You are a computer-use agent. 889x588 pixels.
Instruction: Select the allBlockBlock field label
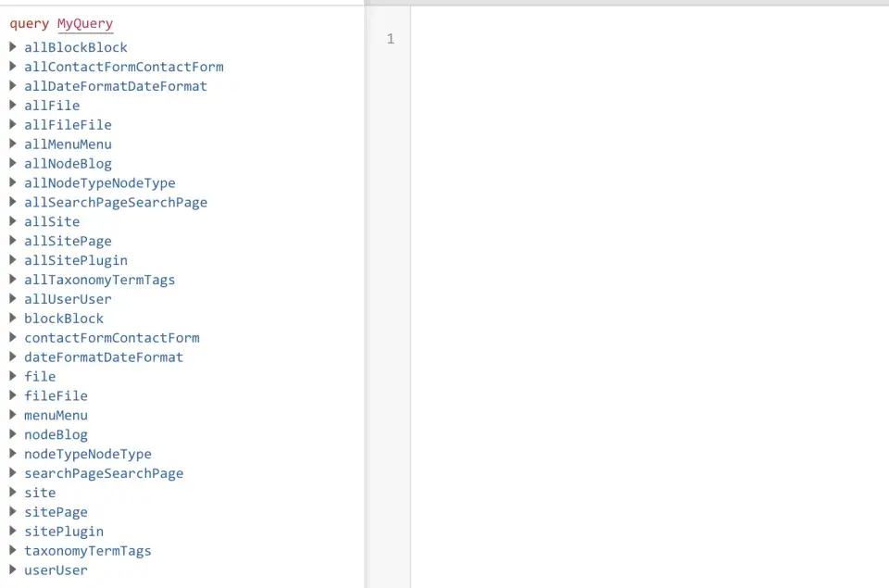click(x=75, y=47)
